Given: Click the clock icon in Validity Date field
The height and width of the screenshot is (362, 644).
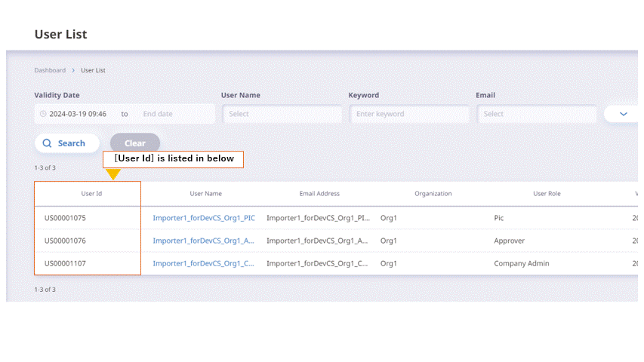Looking at the screenshot, I should (43, 114).
